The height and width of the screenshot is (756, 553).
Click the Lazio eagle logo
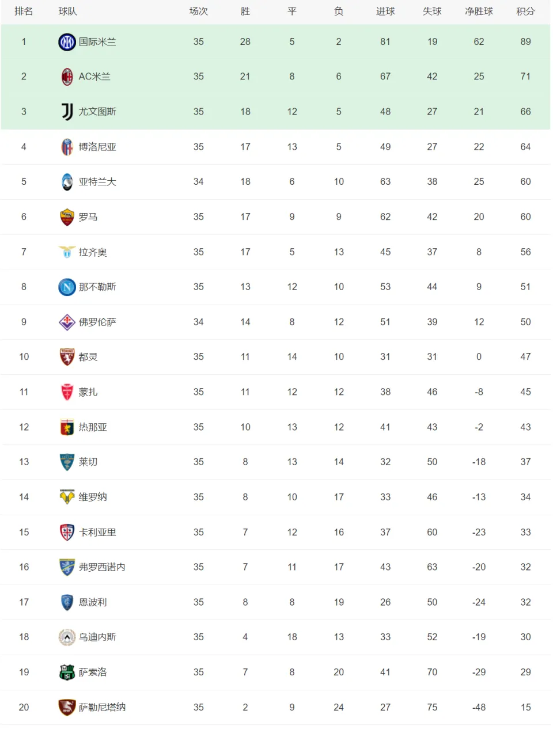pyautogui.click(x=67, y=252)
